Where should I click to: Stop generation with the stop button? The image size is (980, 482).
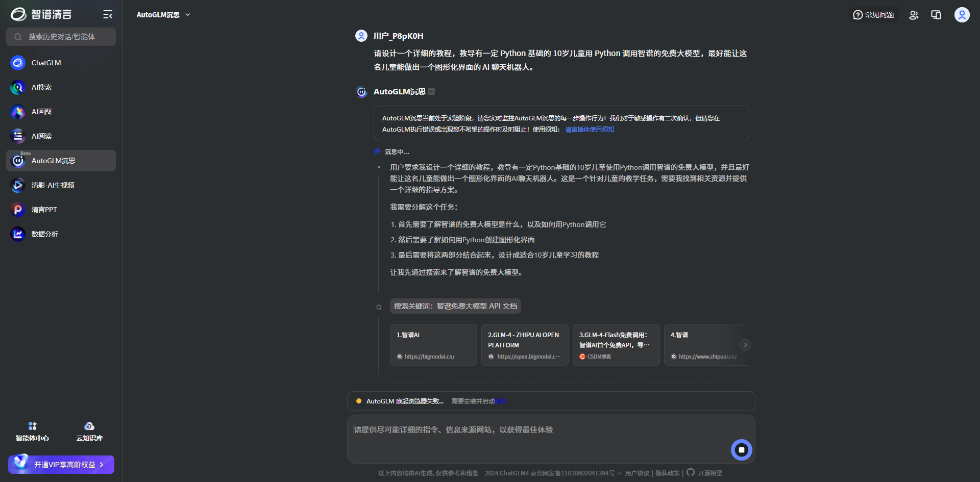pos(742,450)
